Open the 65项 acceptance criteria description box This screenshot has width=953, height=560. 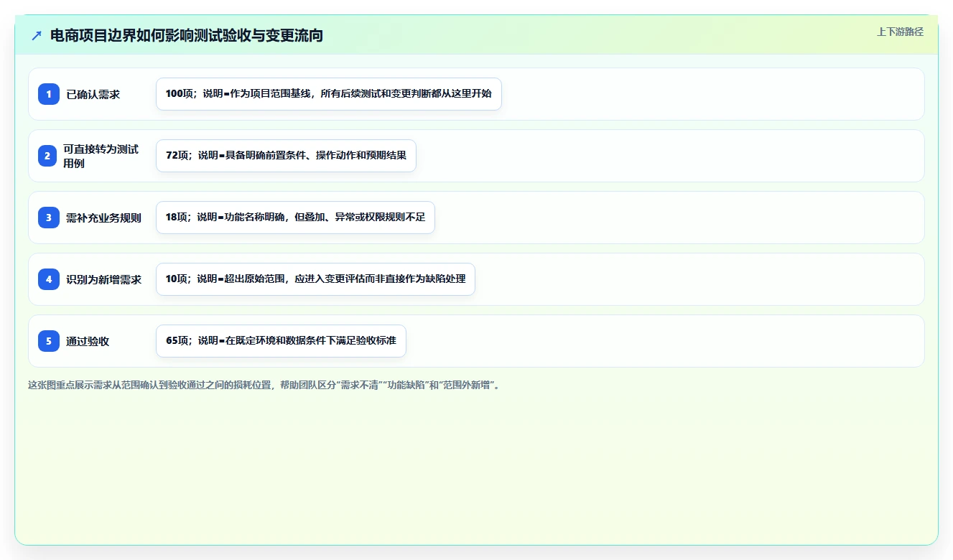point(281,341)
